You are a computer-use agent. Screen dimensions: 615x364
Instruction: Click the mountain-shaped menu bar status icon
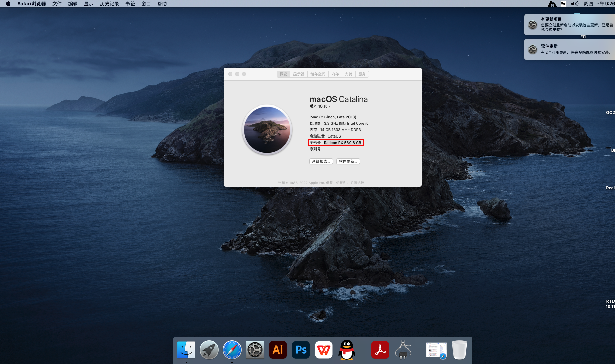(x=552, y=4)
